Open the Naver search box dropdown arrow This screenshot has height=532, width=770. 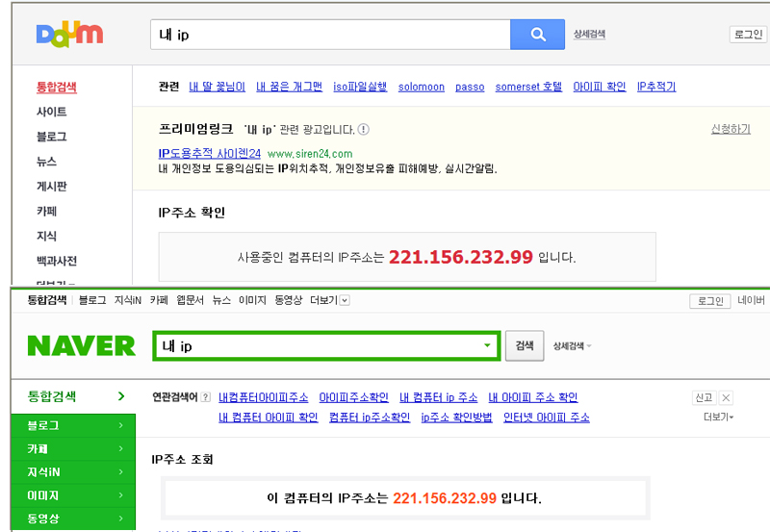point(487,345)
